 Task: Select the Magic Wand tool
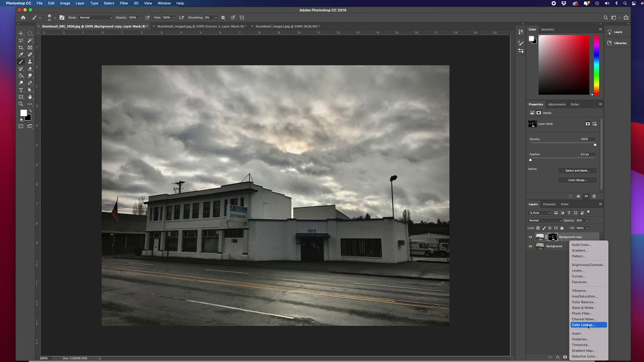point(30,40)
